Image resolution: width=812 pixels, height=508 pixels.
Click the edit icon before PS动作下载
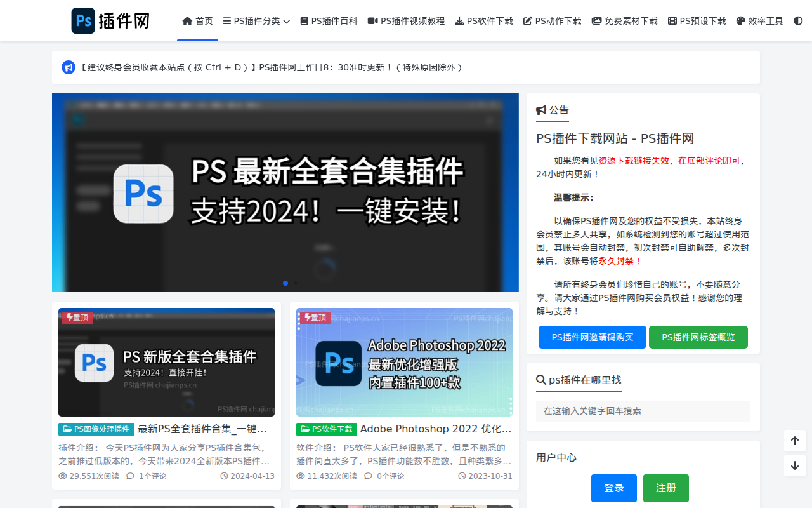pyautogui.click(x=528, y=21)
